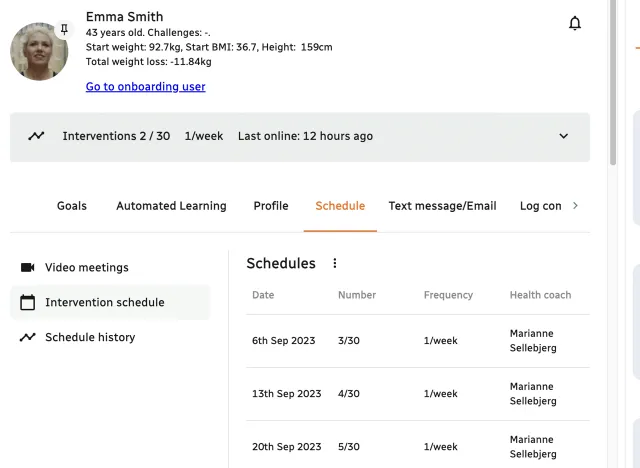
Task: Click the video camera icon for Video meetings
Action: (28, 268)
